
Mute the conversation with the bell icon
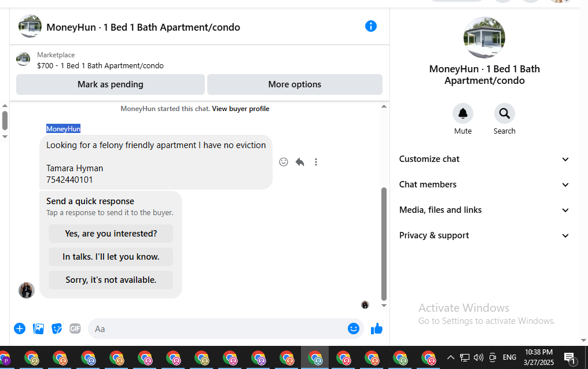tap(463, 113)
